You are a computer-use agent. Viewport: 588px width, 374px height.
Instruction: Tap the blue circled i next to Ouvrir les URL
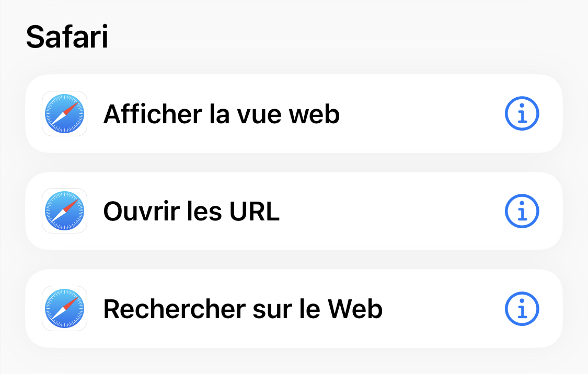coord(522,211)
